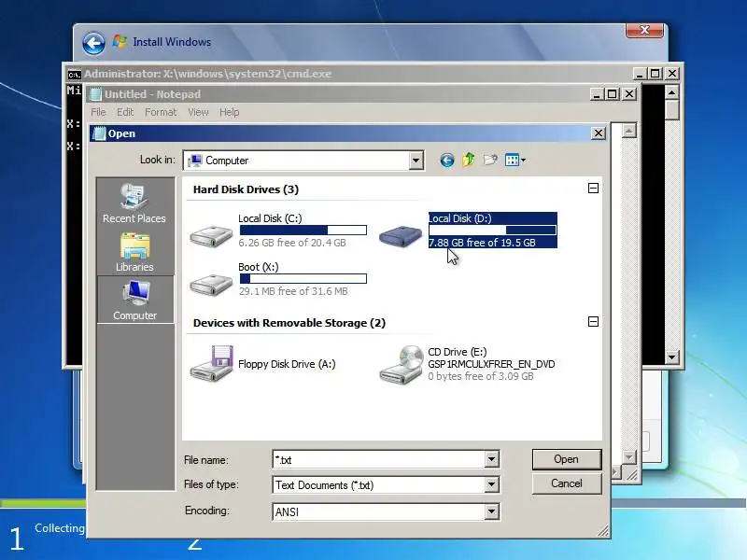Open Computer in the sidebar
The width and height of the screenshot is (747, 560).
[x=135, y=301]
